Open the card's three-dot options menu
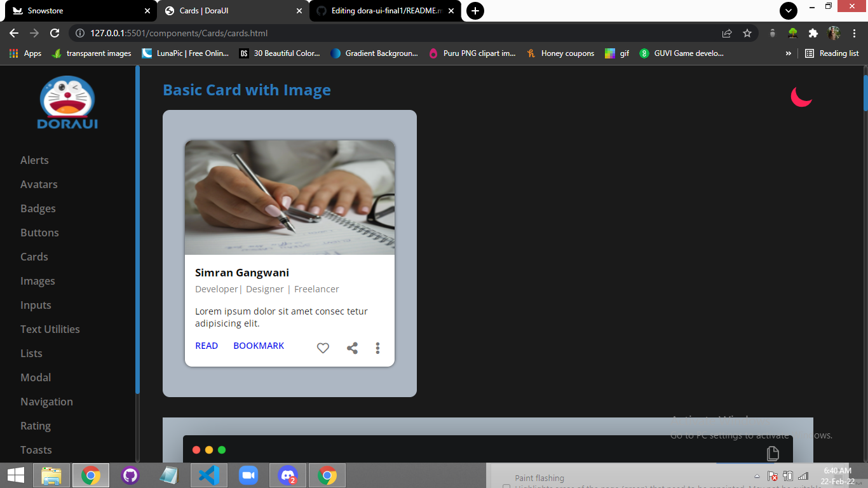Image resolution: width=868 pixels, height=488 pixels. [377, 348]
